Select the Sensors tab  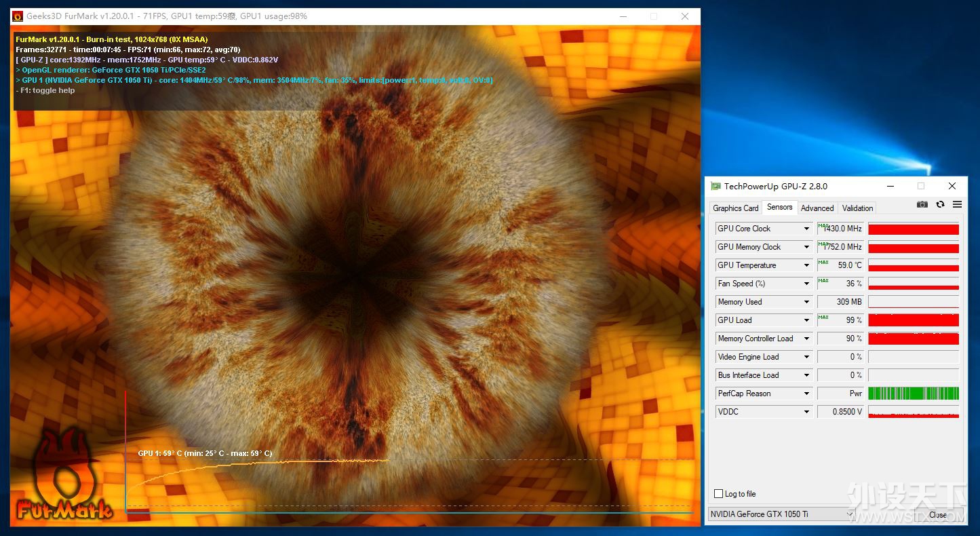click(x=779, y=208)
